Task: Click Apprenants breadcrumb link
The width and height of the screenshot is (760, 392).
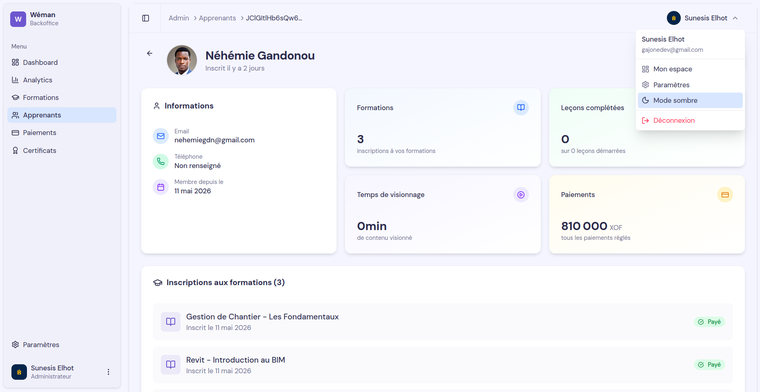Action: point(217,18)
